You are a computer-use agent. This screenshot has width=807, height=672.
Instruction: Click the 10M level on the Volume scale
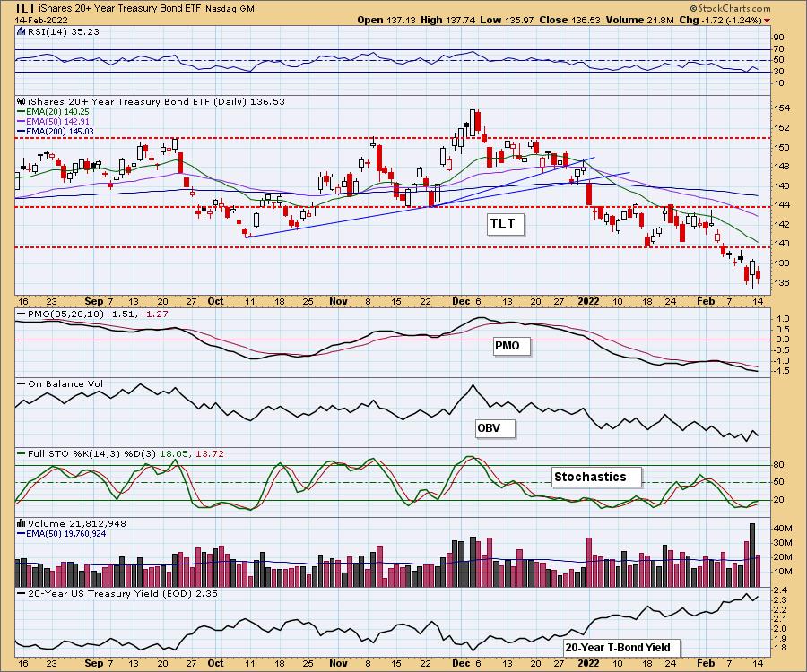pos(782,572)
